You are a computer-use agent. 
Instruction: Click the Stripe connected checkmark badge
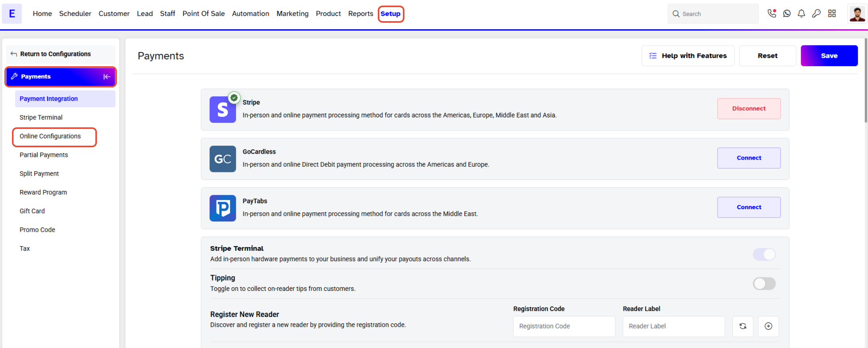point(234,97)
